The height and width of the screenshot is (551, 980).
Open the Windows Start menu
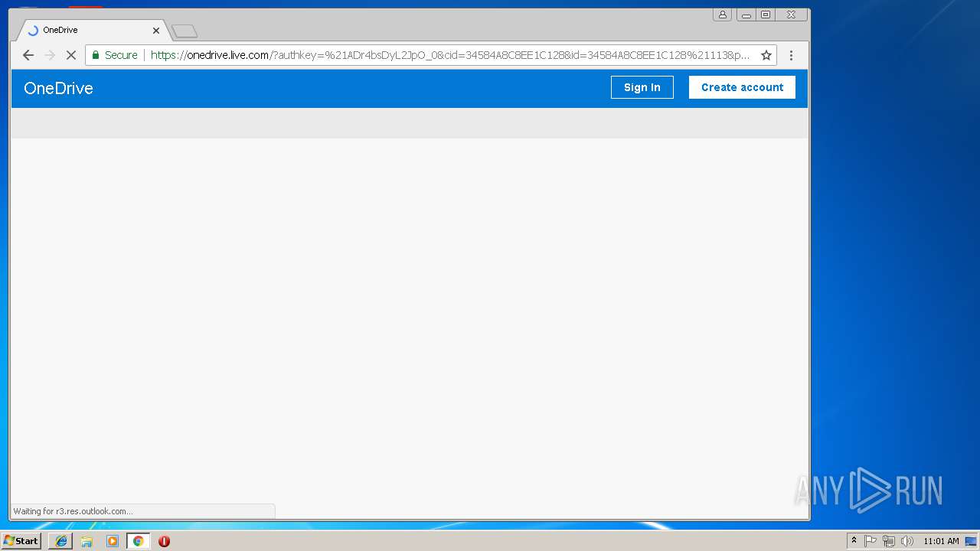pyautogui.click(x=21, y=541)
